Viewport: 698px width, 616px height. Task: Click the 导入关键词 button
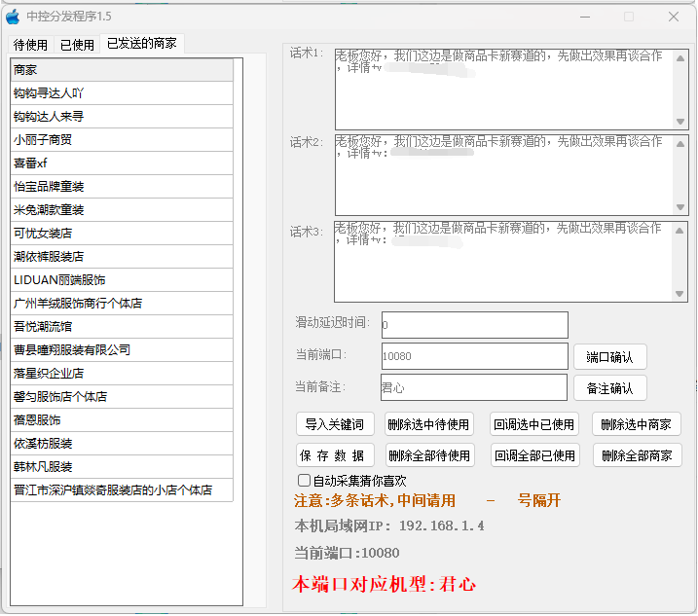pos(334,424)
